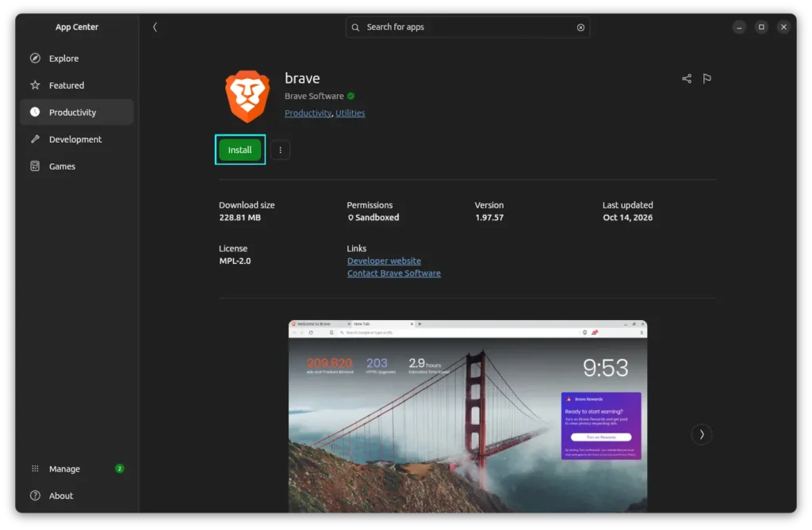Click the Brave lion logo

pos(247,97)
